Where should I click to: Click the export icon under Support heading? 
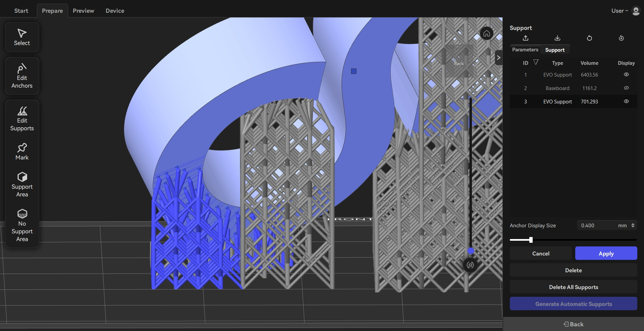coord(526,38)
